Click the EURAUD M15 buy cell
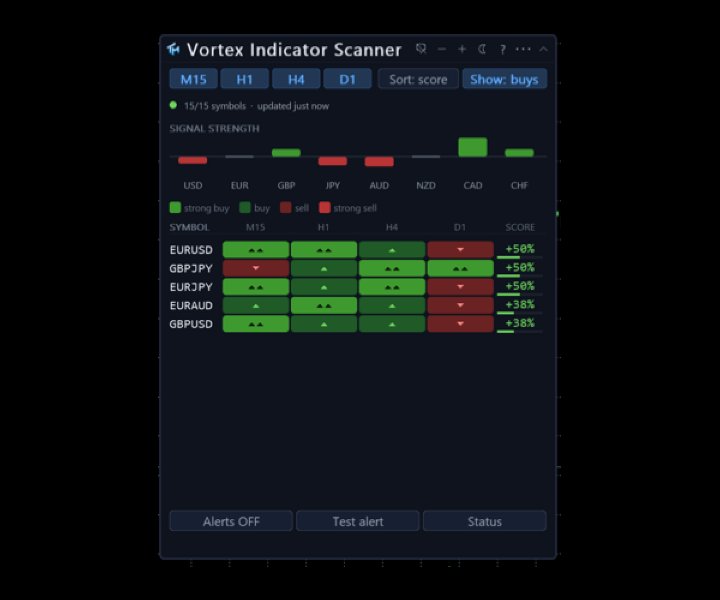The height and width of the screenshot is (600, 720). 256,305
